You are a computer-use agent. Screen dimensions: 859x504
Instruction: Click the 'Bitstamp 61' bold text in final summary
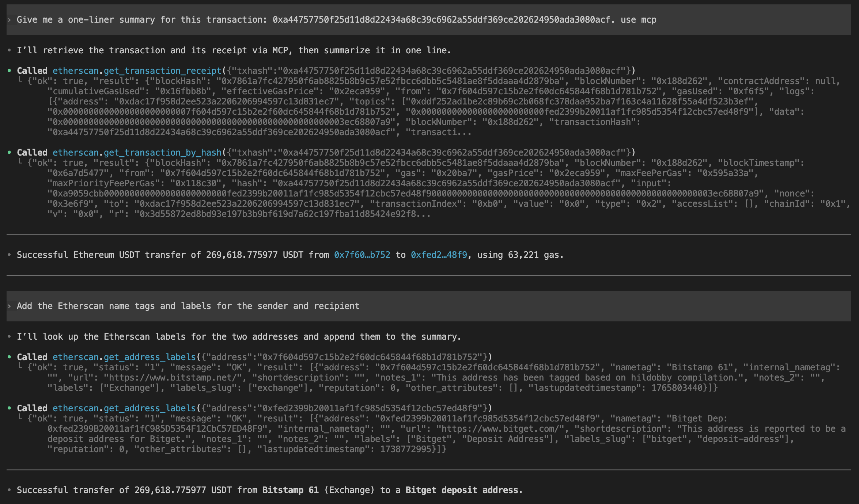pyautogui.click(x=291, y=490)
